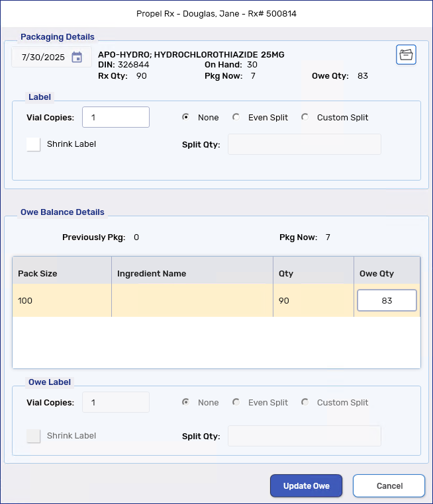Open the calendar date picker icon

77,57
